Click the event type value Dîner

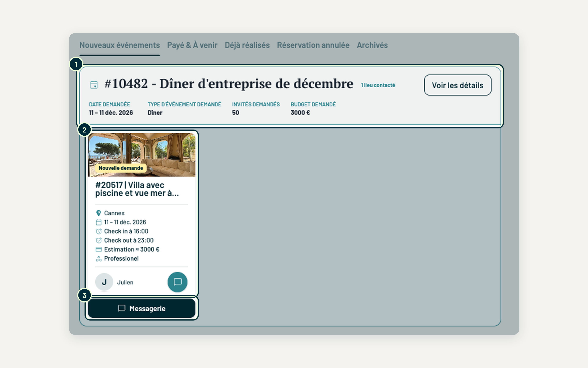click(x=155, y=113)
